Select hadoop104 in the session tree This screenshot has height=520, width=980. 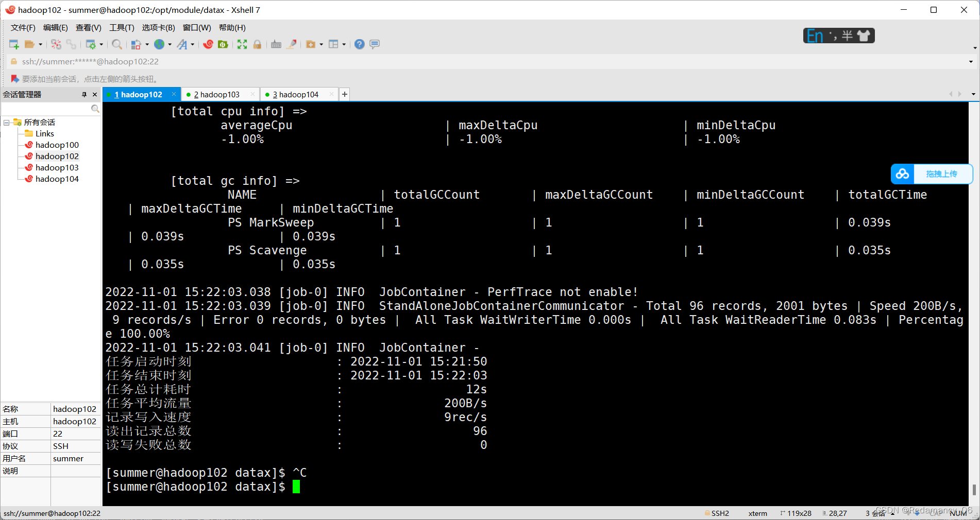pyautogui.click(x=57, y=179)
